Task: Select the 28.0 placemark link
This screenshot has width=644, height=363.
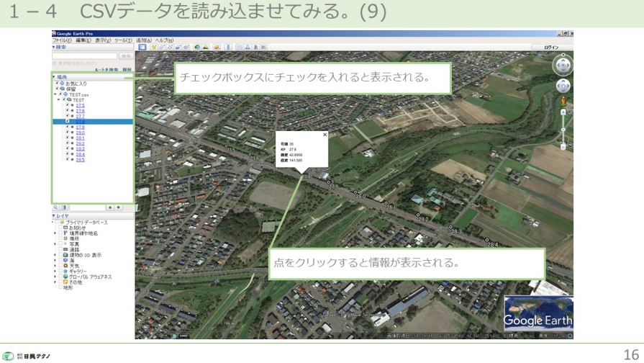Action: 80,133
